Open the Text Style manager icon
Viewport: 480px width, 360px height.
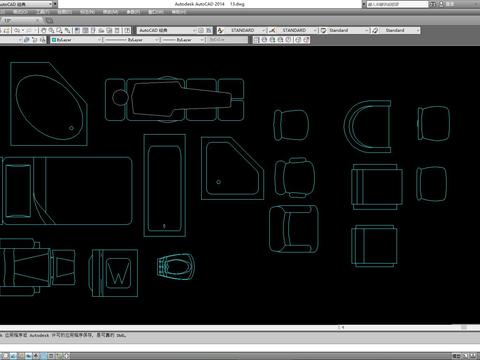220,30
